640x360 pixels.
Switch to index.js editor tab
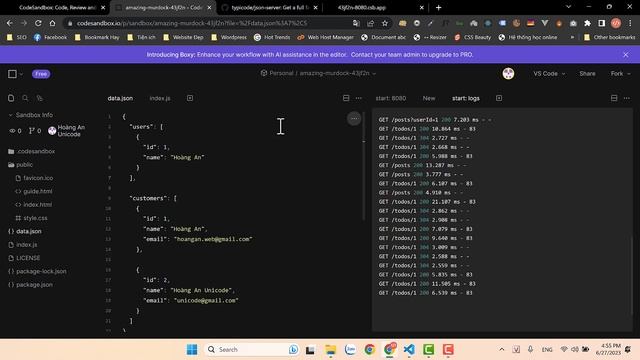tap(160, 98)
